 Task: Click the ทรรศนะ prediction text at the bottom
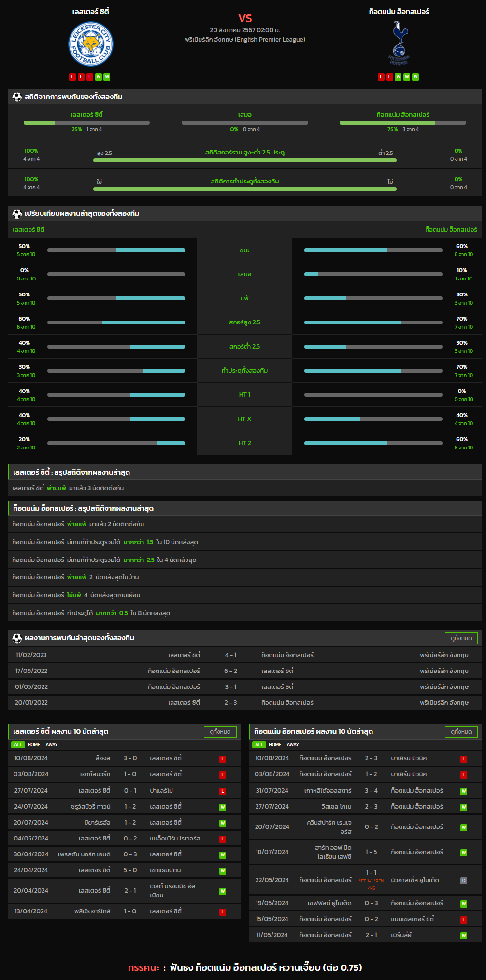pyautogui.click(x=245, y=967)
